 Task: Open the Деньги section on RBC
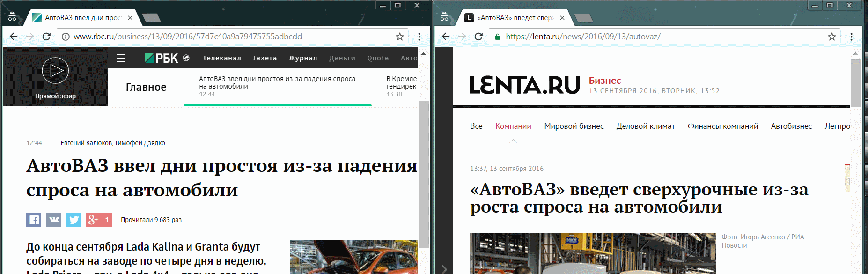[342, 58]
